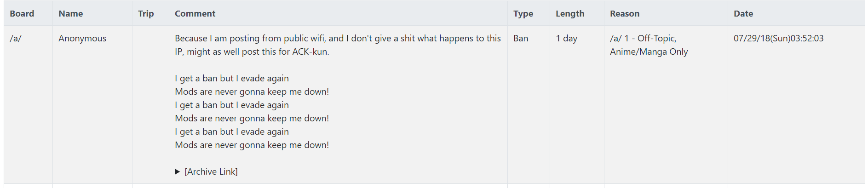Click the 1 day length cell
The image size is (868, 188).
tap(566, 38)
